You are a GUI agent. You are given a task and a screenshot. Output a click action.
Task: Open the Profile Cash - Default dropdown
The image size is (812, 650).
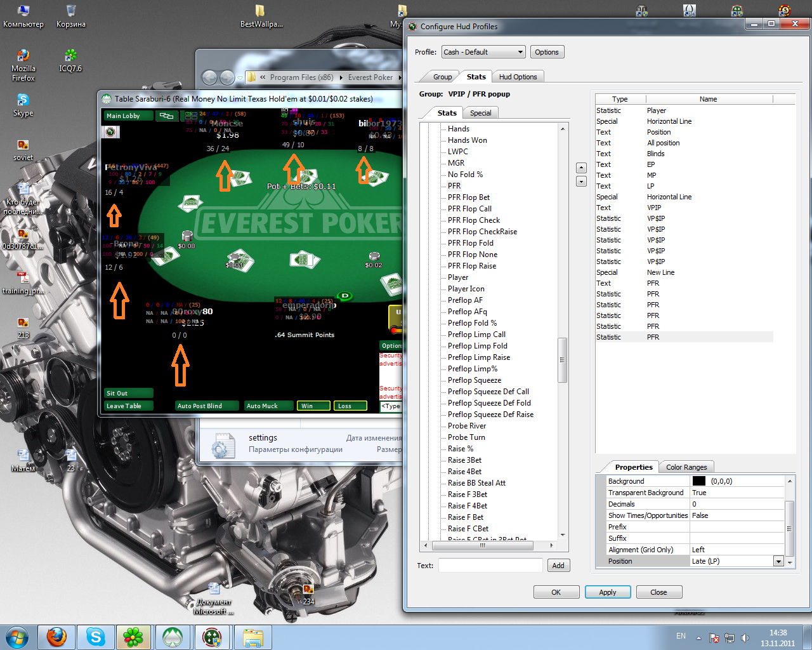(483, 52)
